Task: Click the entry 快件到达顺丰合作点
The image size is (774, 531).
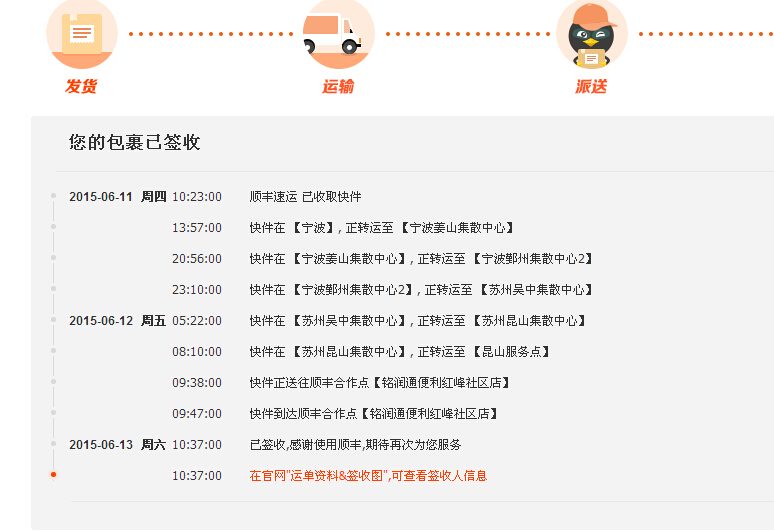Action: click(374, 414)
